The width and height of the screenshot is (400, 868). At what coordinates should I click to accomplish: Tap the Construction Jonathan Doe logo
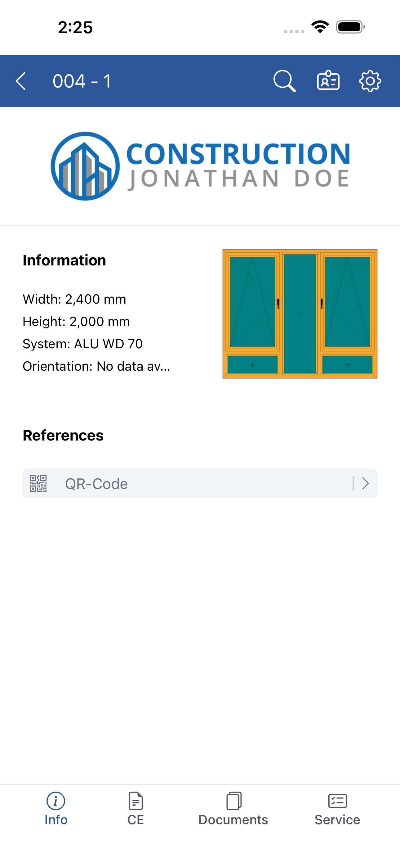click(x=200, y=166)
